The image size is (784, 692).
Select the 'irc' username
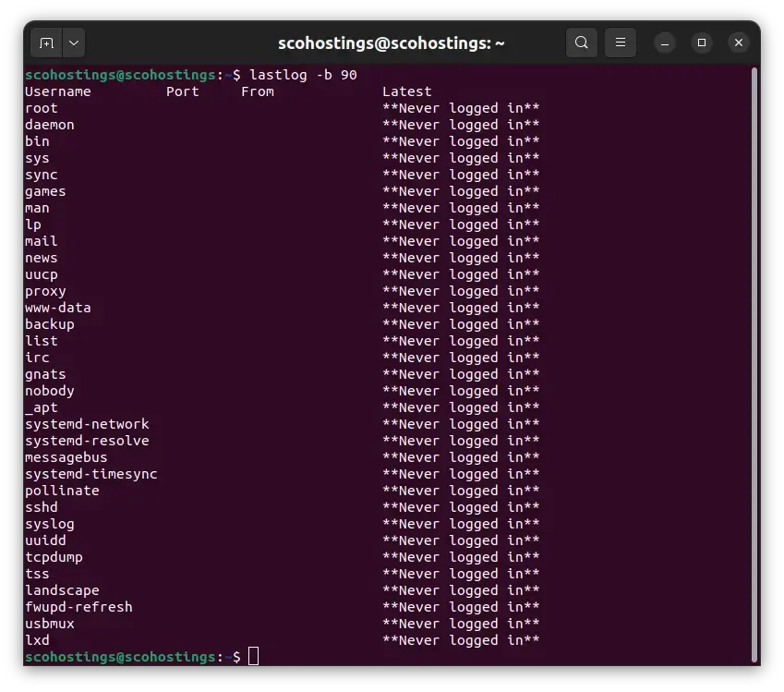coord(38,358)
